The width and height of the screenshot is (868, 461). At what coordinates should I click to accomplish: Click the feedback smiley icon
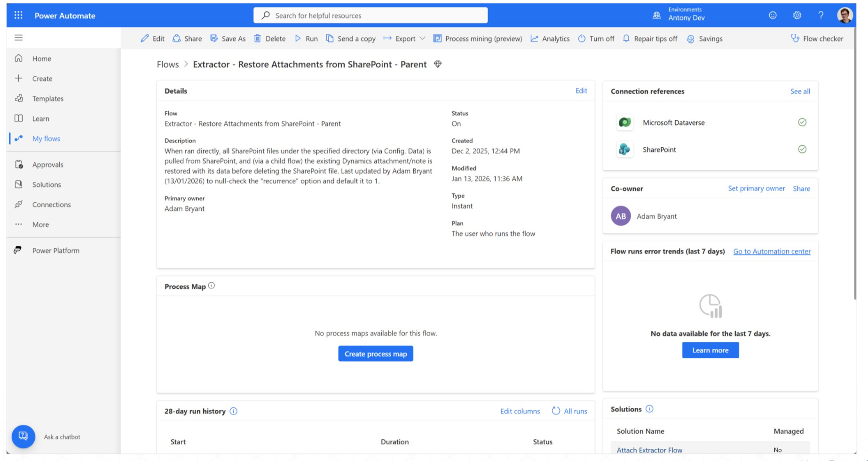pos(773,15)
